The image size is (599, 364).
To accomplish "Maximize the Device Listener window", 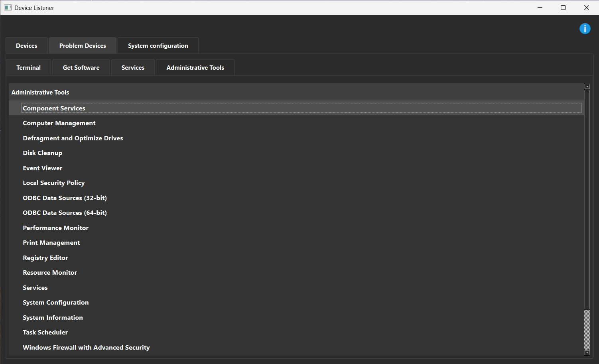I will 563,8.
